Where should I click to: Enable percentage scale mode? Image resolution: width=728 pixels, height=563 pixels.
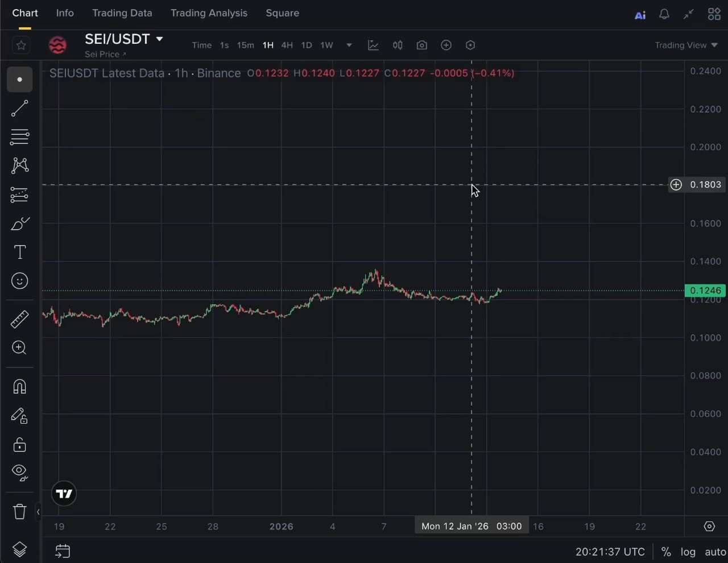coord(666,552)
